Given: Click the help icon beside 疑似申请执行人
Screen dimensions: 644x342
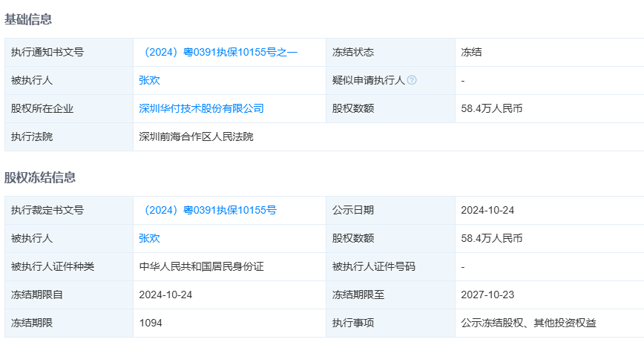Looking at the screenshot, I should pyautogui.click(x=412, y=80).
